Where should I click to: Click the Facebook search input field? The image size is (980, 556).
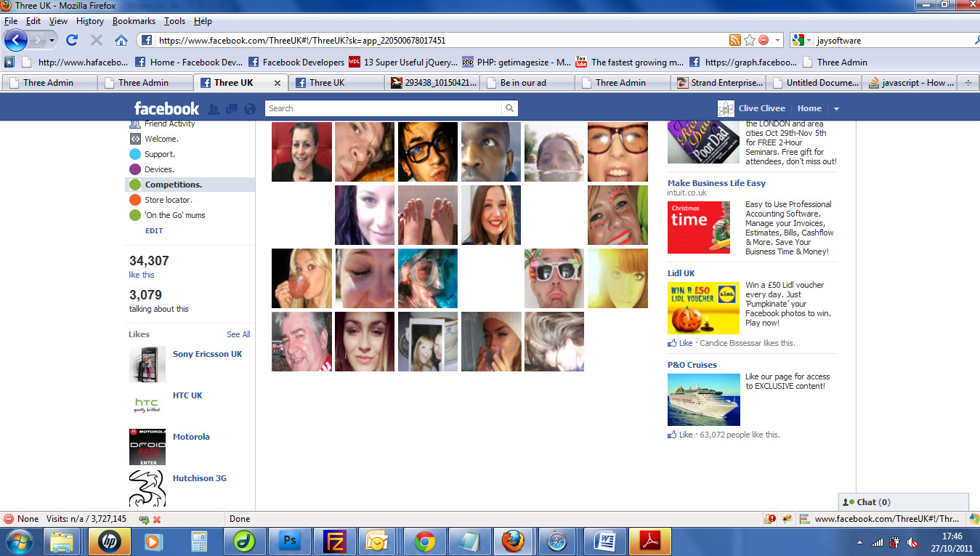click(x=384, y=108)
